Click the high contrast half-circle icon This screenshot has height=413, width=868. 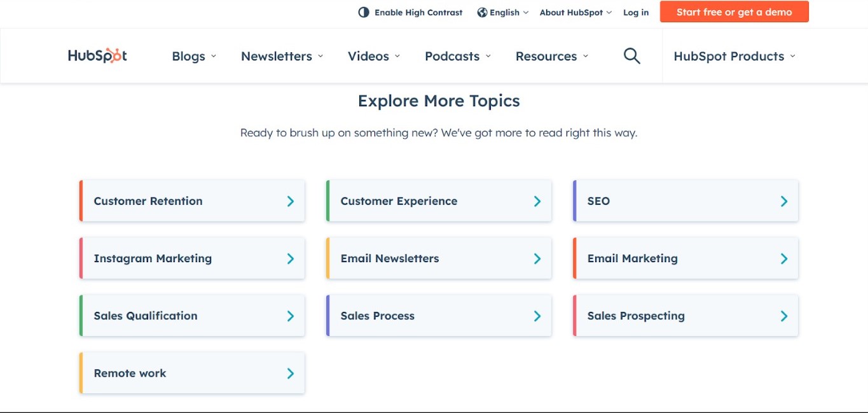pyautogui.click(x=364, y=12)
